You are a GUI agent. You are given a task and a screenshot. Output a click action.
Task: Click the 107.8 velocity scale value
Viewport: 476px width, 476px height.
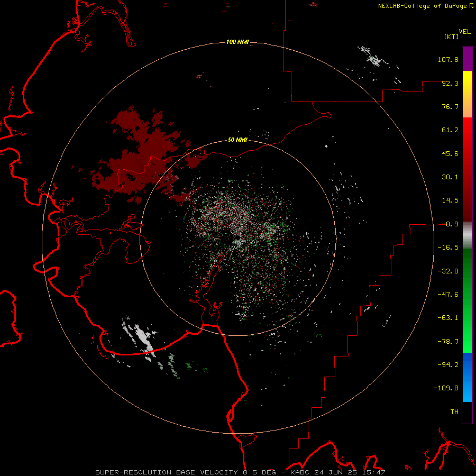coord(448,59)
